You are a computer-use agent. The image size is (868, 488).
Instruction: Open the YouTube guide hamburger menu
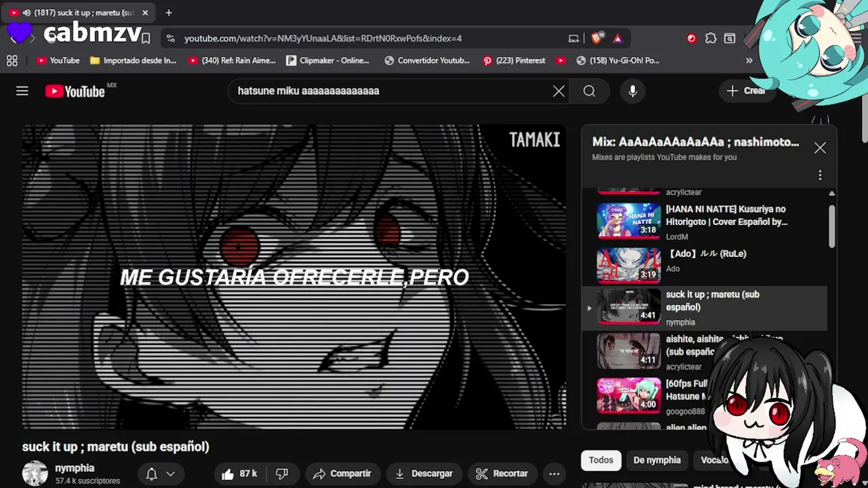click(x=22, y=91)
